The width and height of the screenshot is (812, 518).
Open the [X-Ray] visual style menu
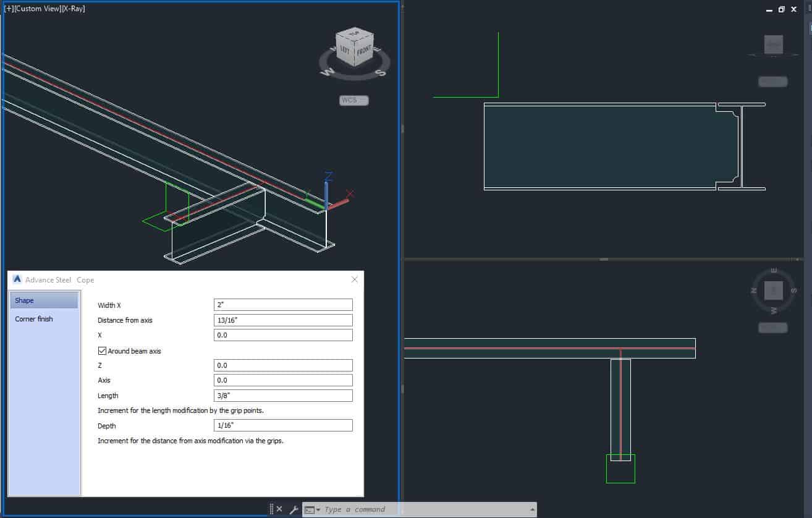click(x=74, y=9)
